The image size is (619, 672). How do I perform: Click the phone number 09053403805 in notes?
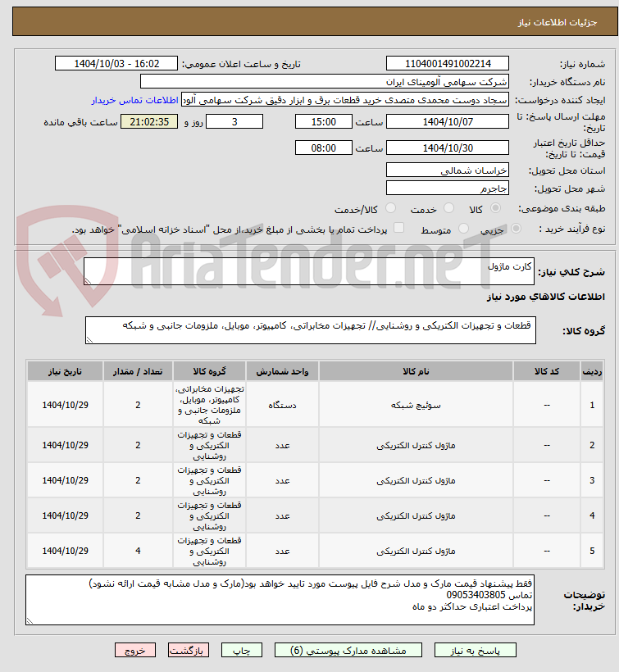[476, 595]
